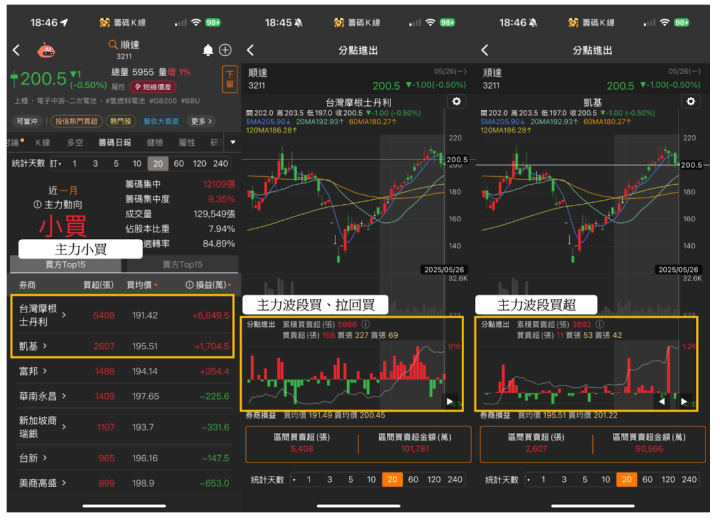
Task: Select the 買方Top15 tab
Action: coord(65,264)
